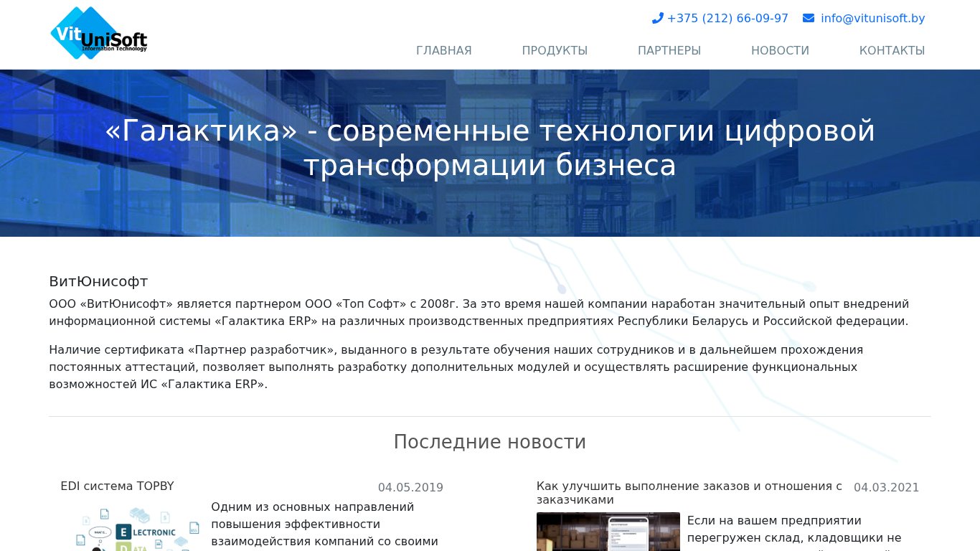This screenshot has width=980, height=551.
Task: Click the date 04.03.2021
Action: (886, 488)
